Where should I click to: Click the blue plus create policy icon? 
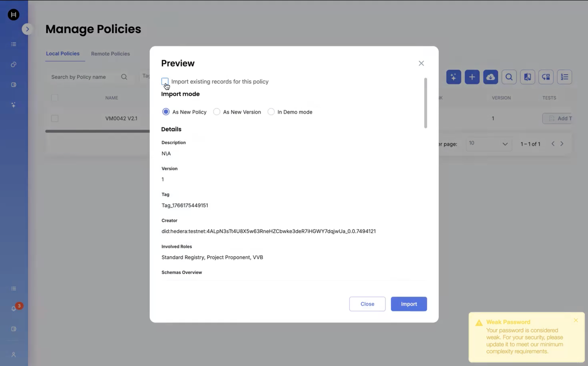[x=472, y=77]
